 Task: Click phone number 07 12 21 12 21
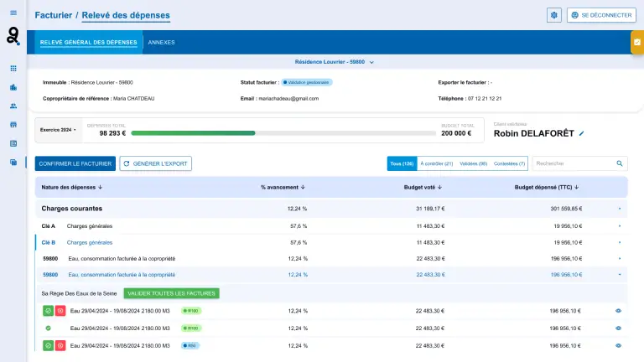pyautogui.click(x=485, y=99)
